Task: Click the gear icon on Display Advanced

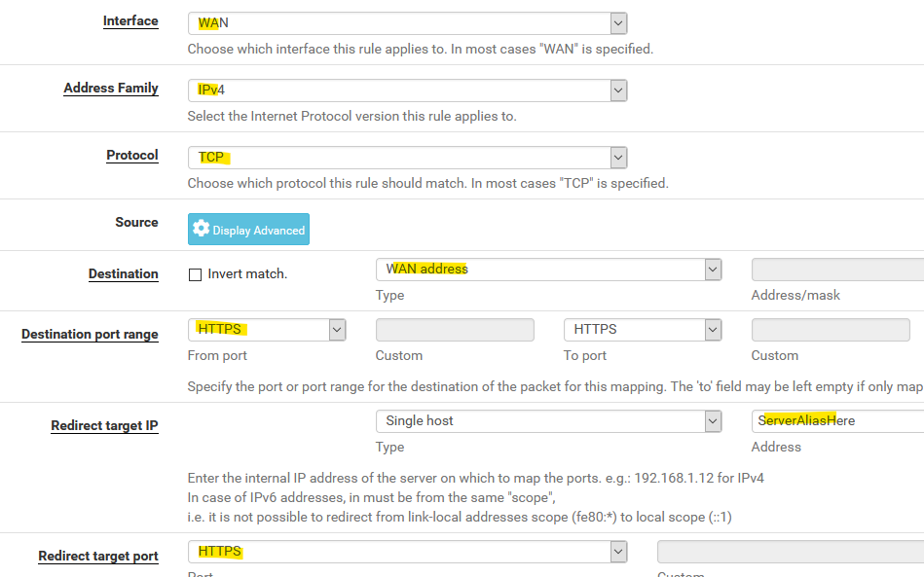Action: [x=201, y=229]
